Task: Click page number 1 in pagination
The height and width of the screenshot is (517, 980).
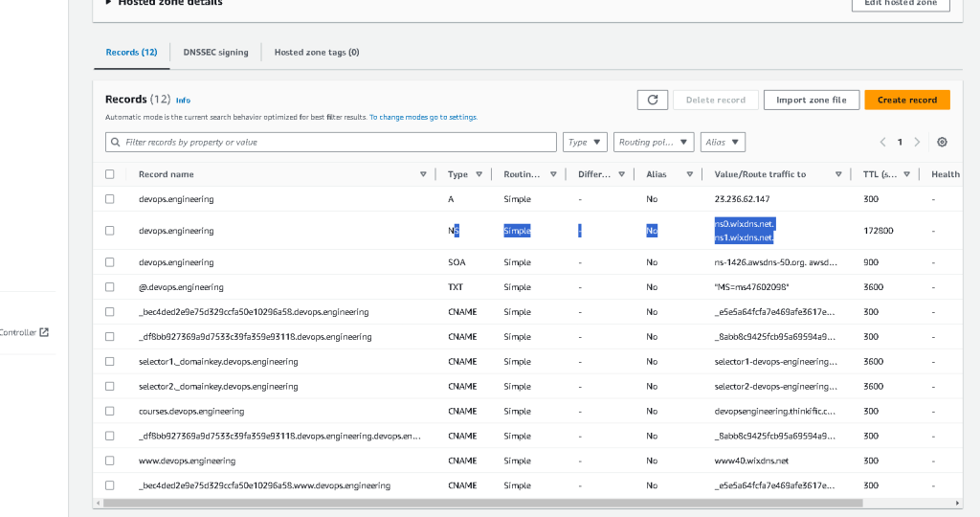Action: 900,142
